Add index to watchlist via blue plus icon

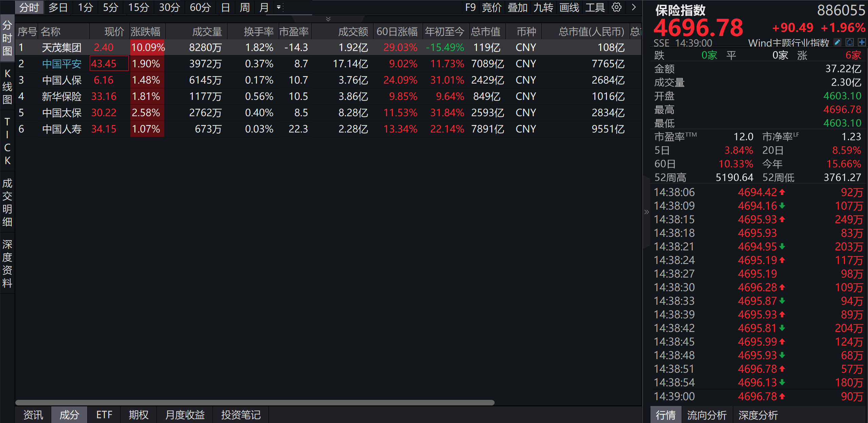pyautogui.click(x=862, y=42)
